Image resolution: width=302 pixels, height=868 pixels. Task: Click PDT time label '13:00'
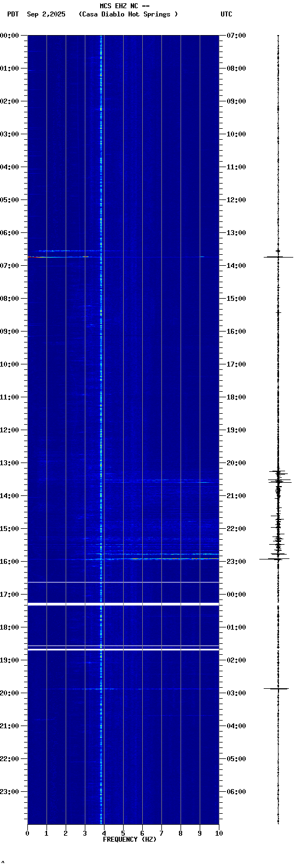[10, 463]
